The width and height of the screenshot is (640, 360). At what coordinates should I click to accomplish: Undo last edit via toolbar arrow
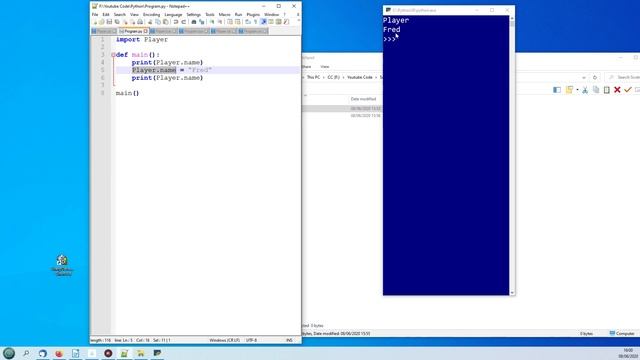176,22
